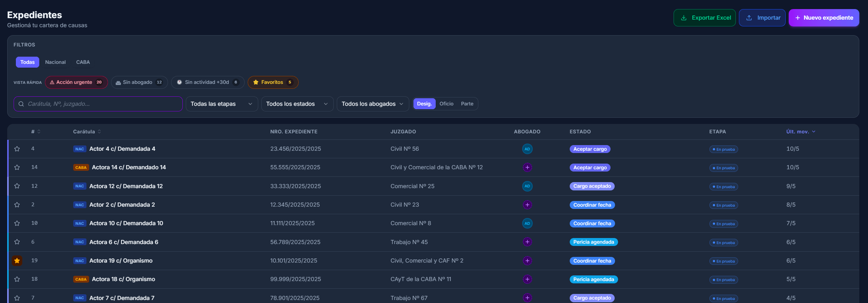Click the Exportar Excel button
This screenshot has height=303, width=868.
click(x=705, y=18)
